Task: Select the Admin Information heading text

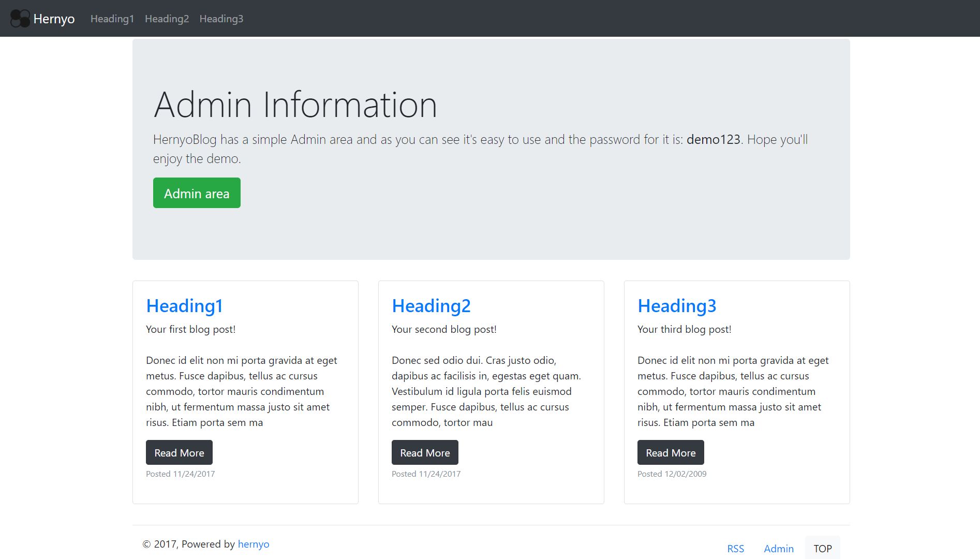Action: click(295, 105)
